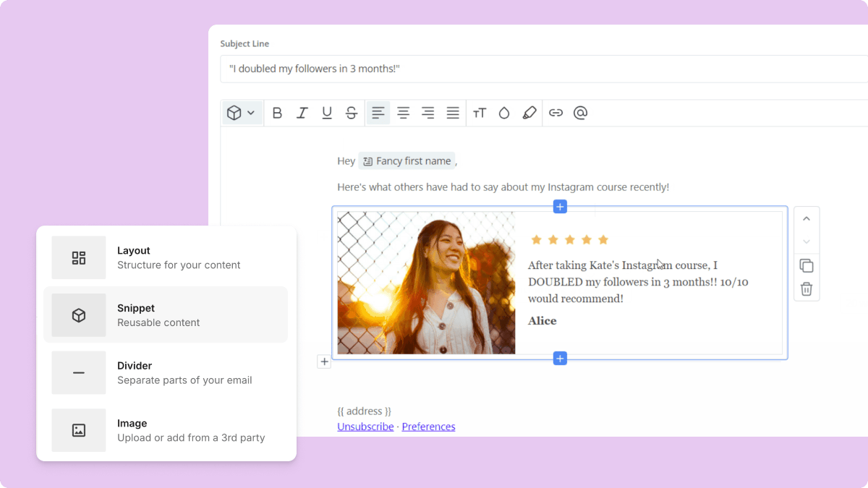Justify text alignment
Image resolution: width=868 pixels, height=488 pixels.
tap(453, 113)
